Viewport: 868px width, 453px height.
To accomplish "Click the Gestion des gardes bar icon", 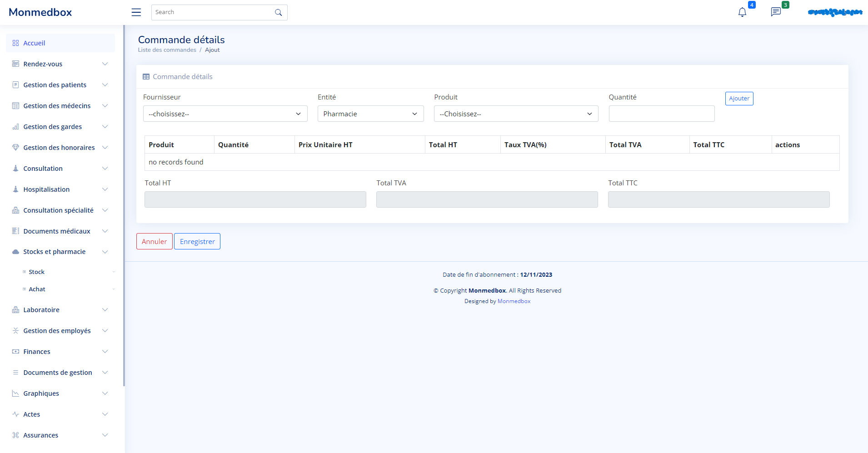I will click(15, 127).
